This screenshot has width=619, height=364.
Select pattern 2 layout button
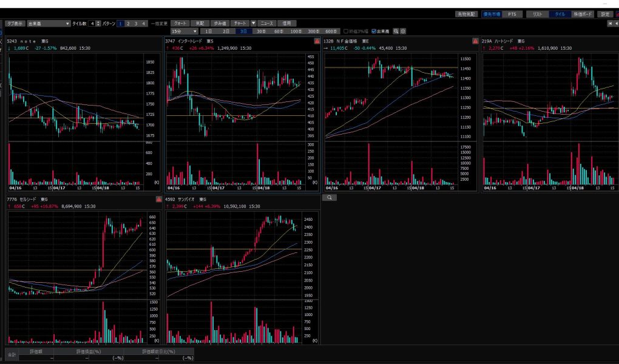(x=128, y=23)
